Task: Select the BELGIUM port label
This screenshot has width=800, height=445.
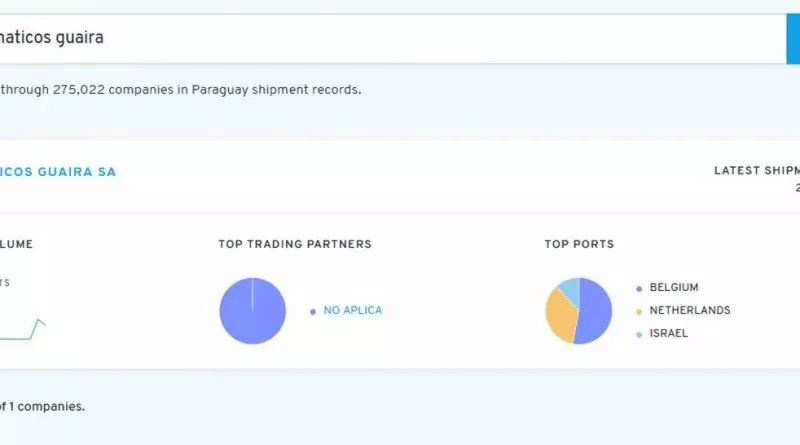Action: tap(674, 287)
